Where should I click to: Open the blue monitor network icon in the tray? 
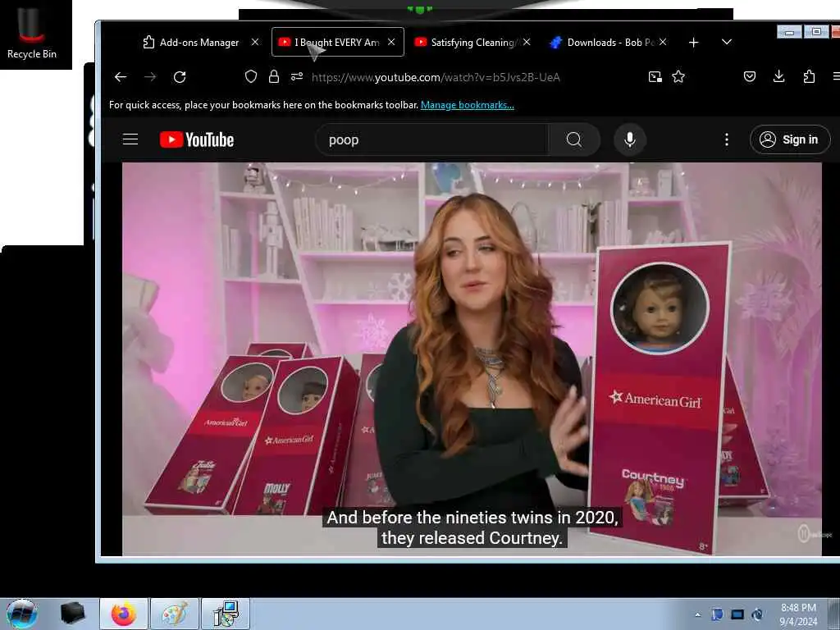pyautogui.click(x=737, y=614)
